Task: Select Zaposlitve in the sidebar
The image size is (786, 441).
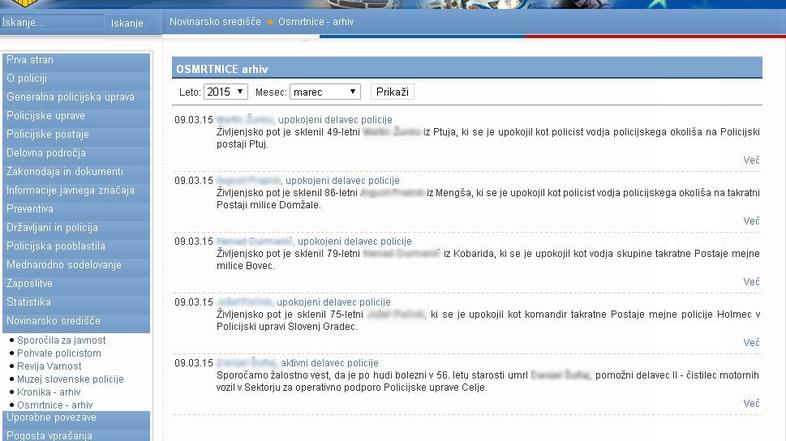Action: tap(29, 284)
